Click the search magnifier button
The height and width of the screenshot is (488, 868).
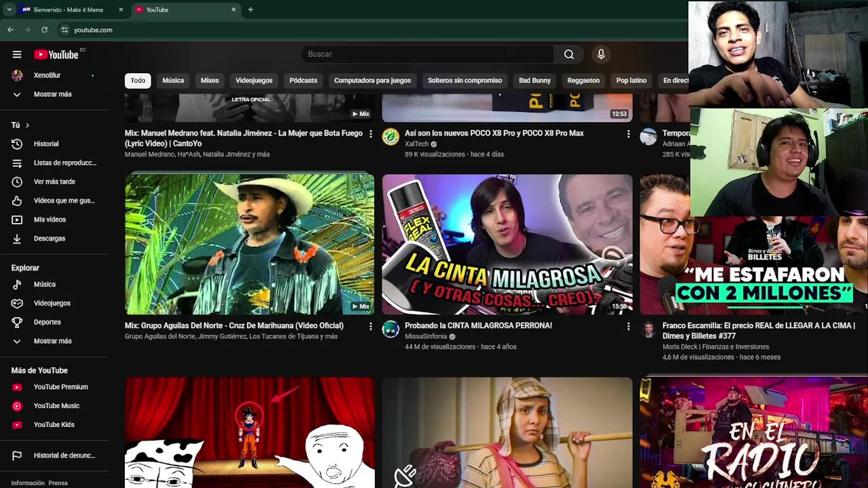pyautogui.click(x=569, y=54)
